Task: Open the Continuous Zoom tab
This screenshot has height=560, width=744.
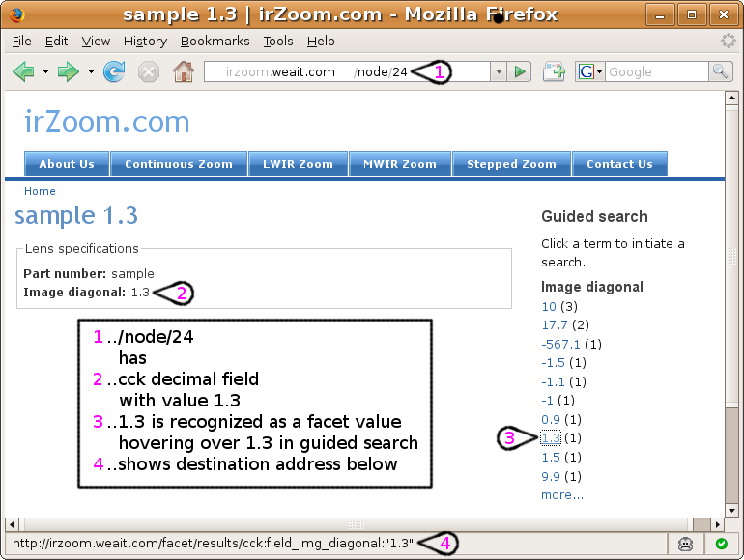Action: [x=179, y=163]
